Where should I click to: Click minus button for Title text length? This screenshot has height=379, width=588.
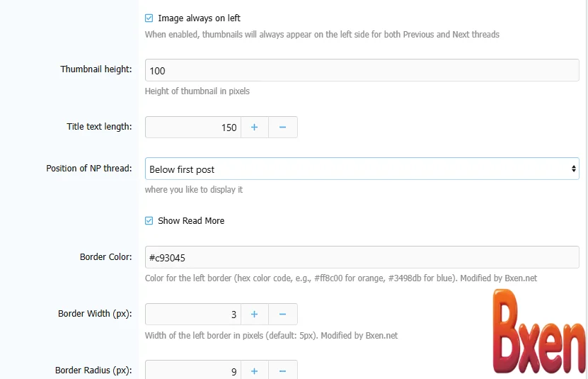coord(282,128)
